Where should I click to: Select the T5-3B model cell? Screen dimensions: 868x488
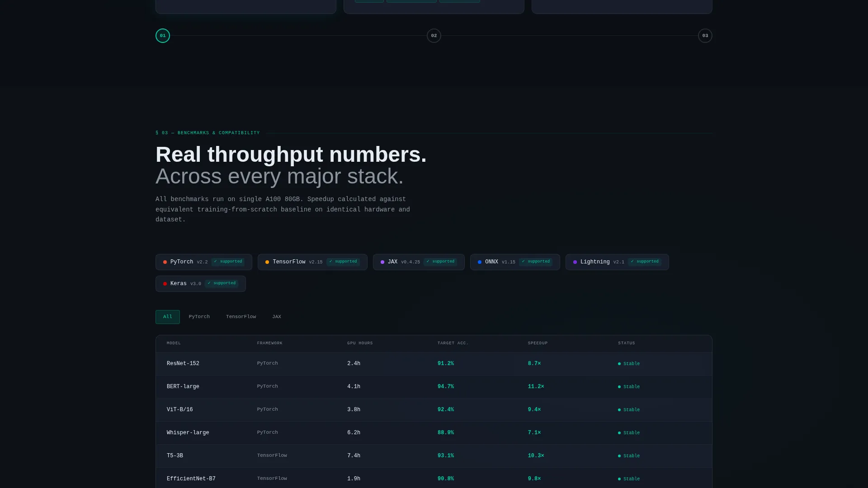point(175,456)
